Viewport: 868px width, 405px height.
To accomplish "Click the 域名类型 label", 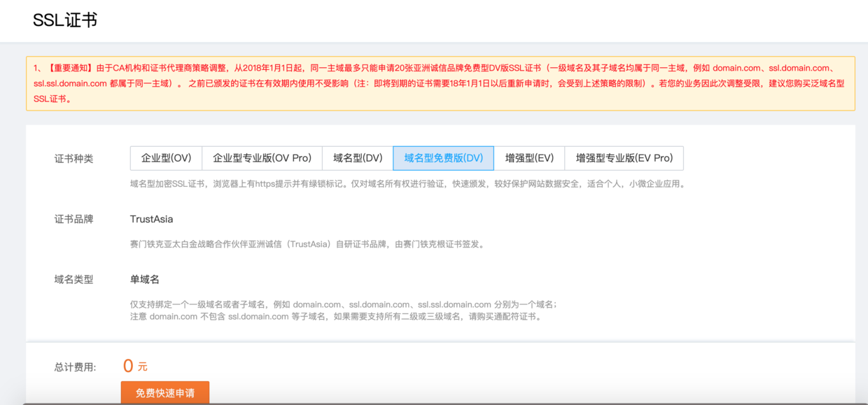I will coord(73,279).
